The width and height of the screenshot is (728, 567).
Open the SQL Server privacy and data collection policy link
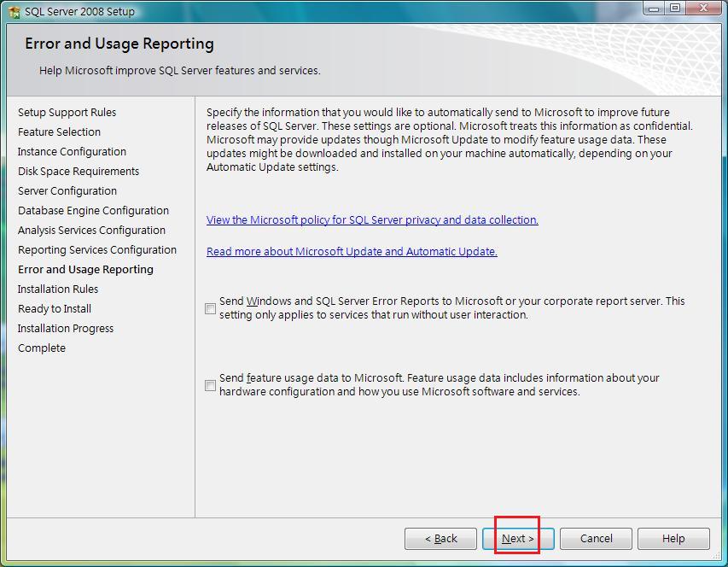pos(372,219)
